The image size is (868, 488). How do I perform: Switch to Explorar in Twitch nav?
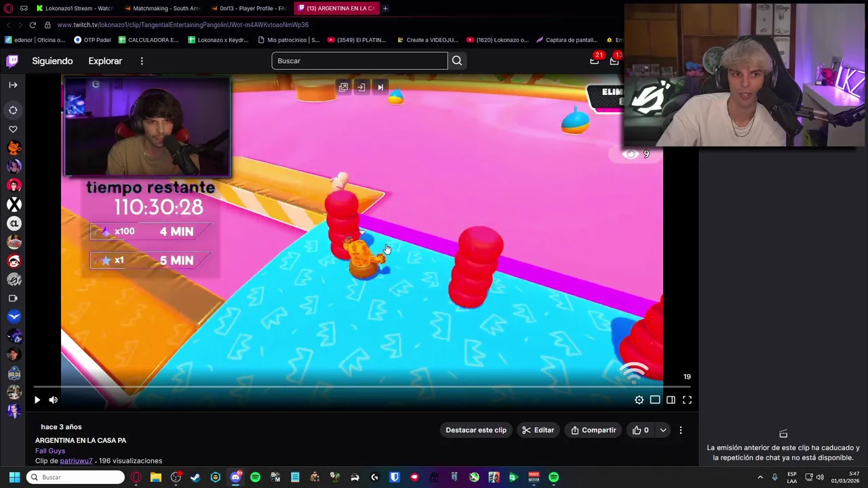click(105, 61)
